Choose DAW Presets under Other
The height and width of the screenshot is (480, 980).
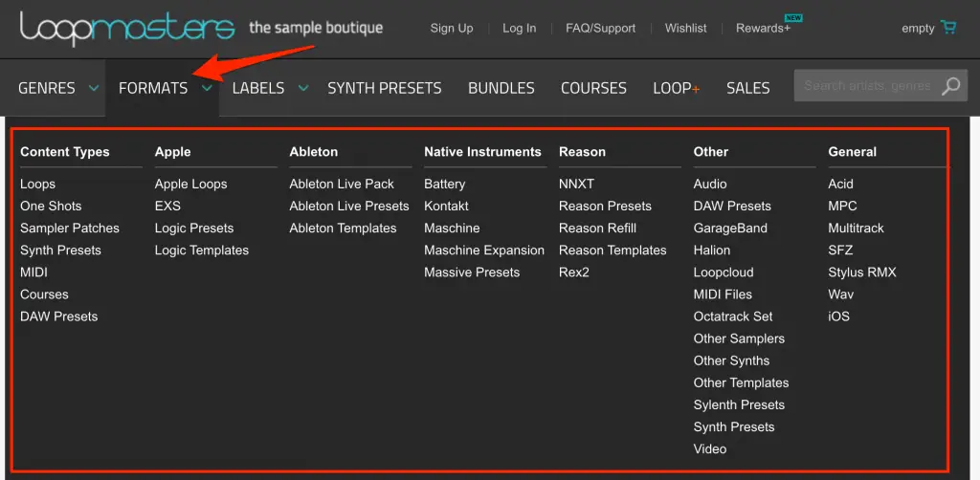pyautogui.click(x=732, y=206)
